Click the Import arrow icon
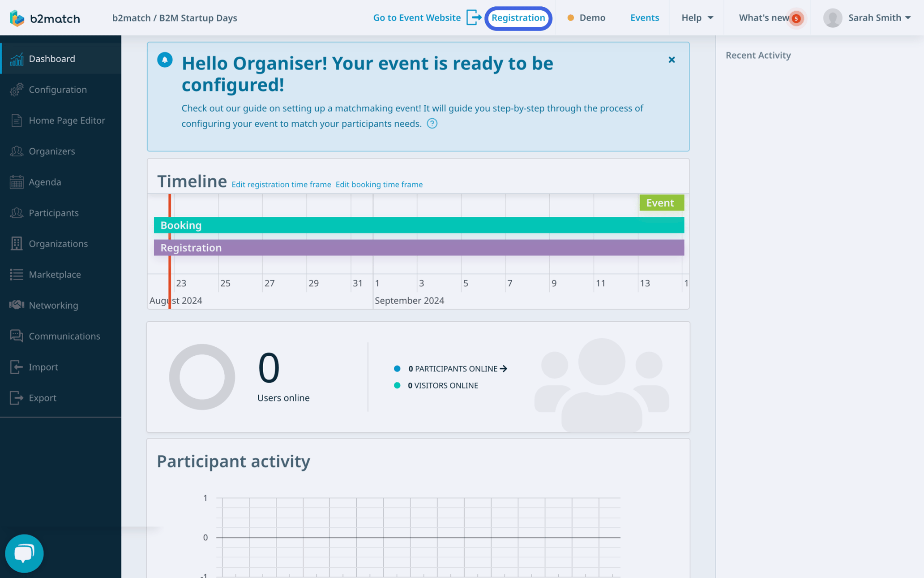924x578 pixels. pyautogui.click(x=16, y=367)
